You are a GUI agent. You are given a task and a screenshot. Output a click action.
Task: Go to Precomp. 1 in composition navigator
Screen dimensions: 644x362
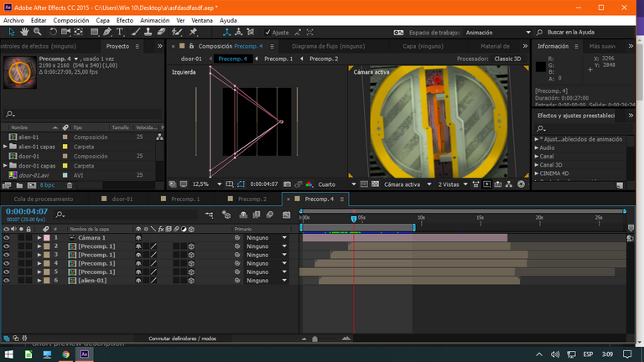pyautogui.click(x=278, y=59)
